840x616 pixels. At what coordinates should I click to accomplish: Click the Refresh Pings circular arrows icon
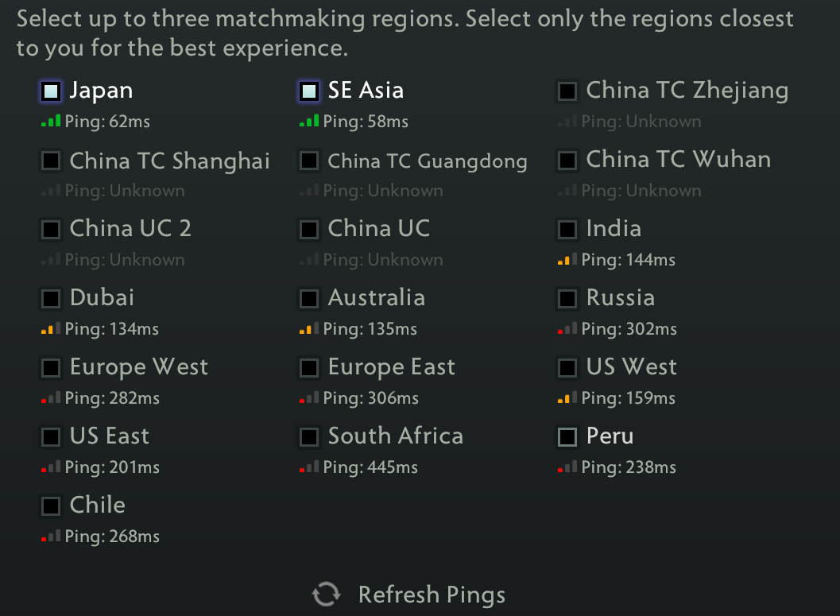(x=326, y=595)
